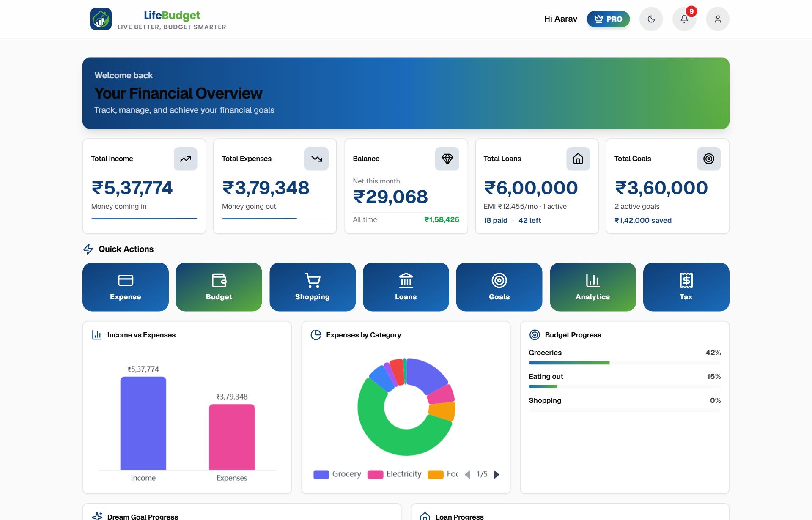
Task: Toggle Electricity legend swatch
Action: [376, 475]
